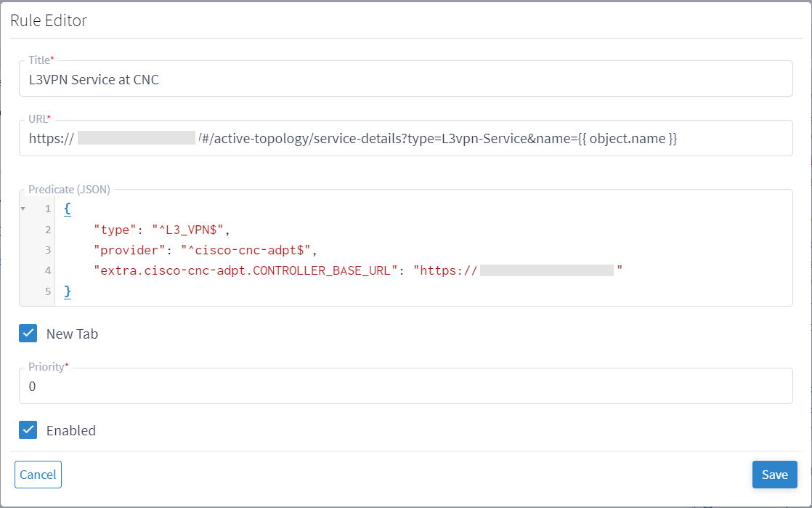Click inside the Title field

click(x=291, y=78)
